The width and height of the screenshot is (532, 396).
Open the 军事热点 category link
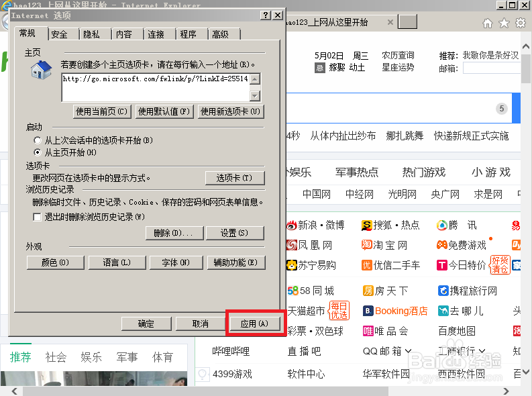[x=357, y=172]
